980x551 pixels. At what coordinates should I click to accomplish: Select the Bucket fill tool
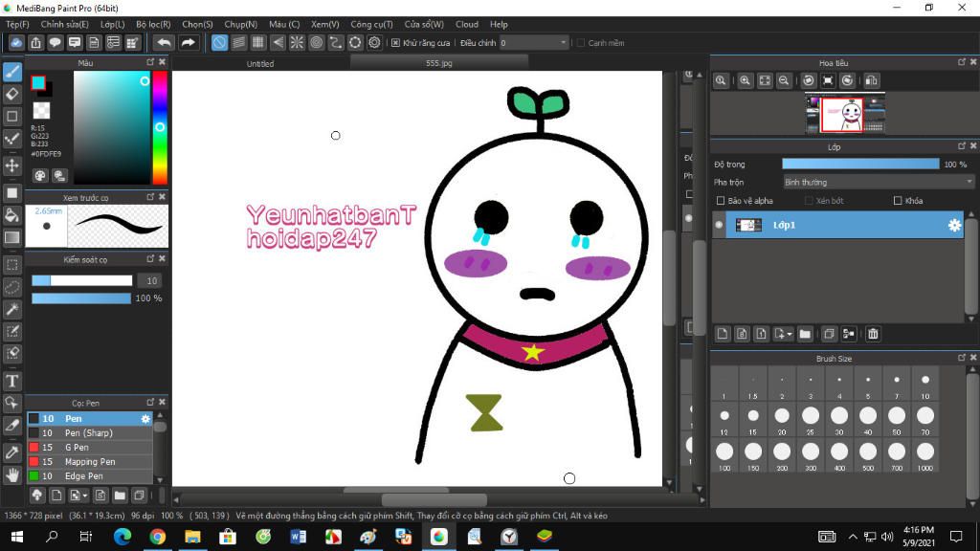click(x=11, y=215)
